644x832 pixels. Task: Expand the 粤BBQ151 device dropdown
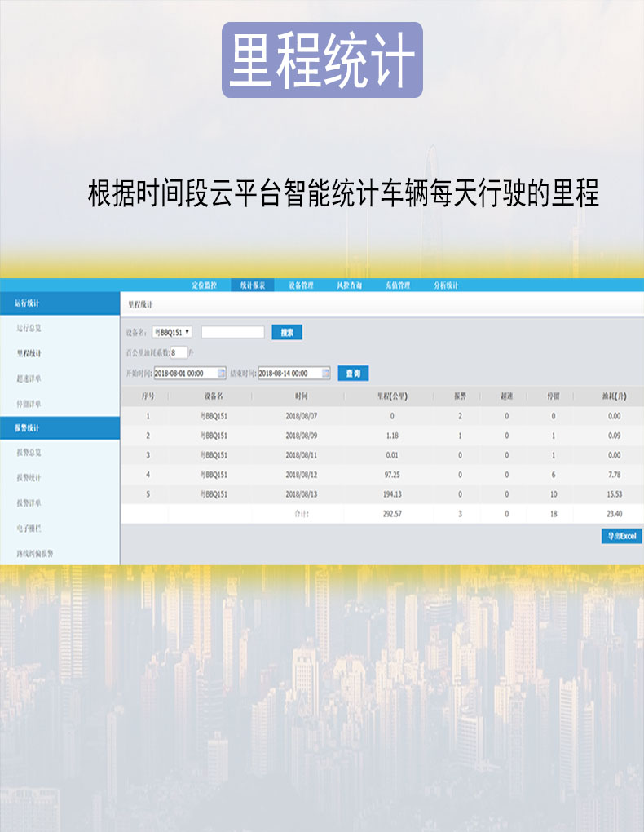(x=172, y=332)
